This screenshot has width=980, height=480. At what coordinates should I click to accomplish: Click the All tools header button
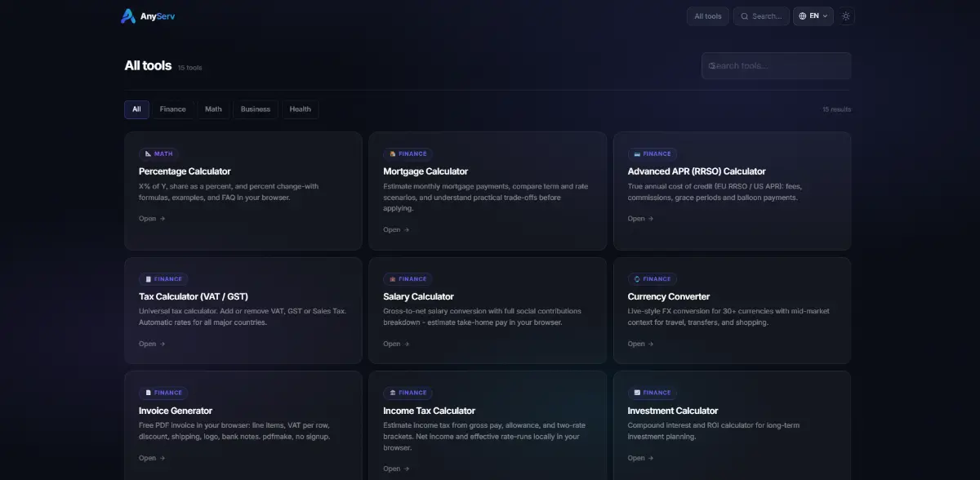point(708,16)
